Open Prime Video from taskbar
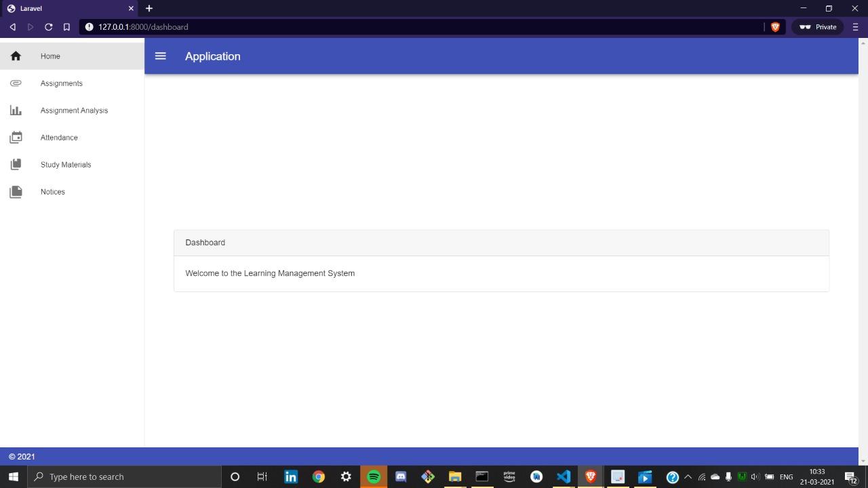The height and width of the screenshot is (488, 868). (509, 476)
